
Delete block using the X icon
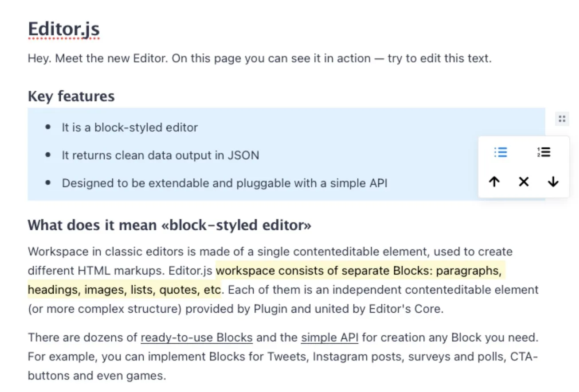[x=524, y=182]
